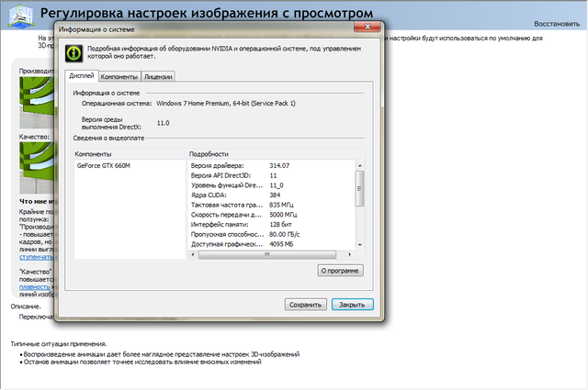The image size is (588, 390).
Task: Open the Компоненты tab
Action: tap(119, 77)
